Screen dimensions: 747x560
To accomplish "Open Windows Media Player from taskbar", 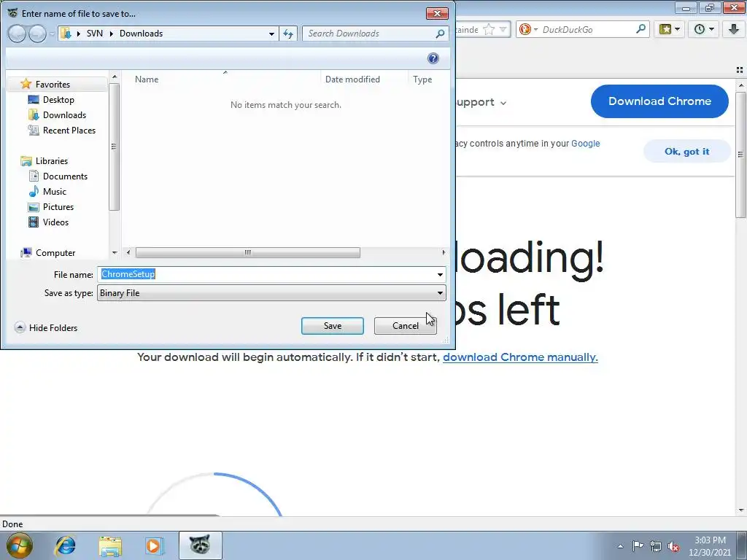I will coord(154,545).
